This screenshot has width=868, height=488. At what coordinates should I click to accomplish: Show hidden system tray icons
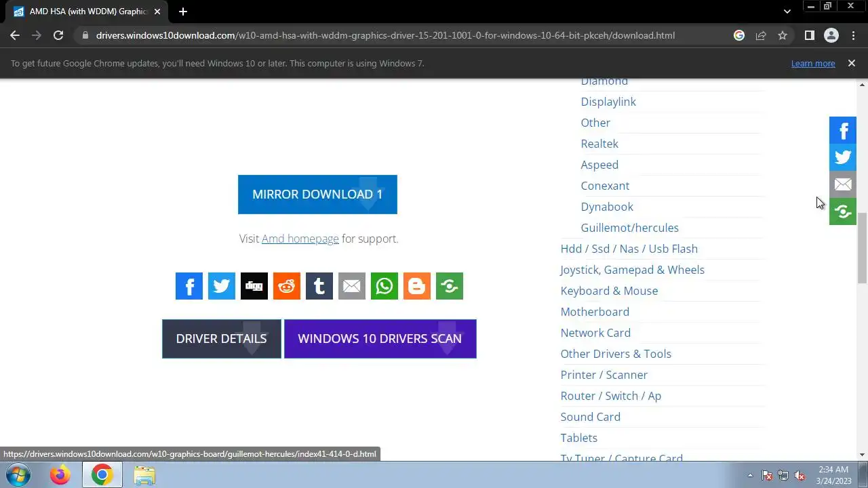tap(750, 475)
